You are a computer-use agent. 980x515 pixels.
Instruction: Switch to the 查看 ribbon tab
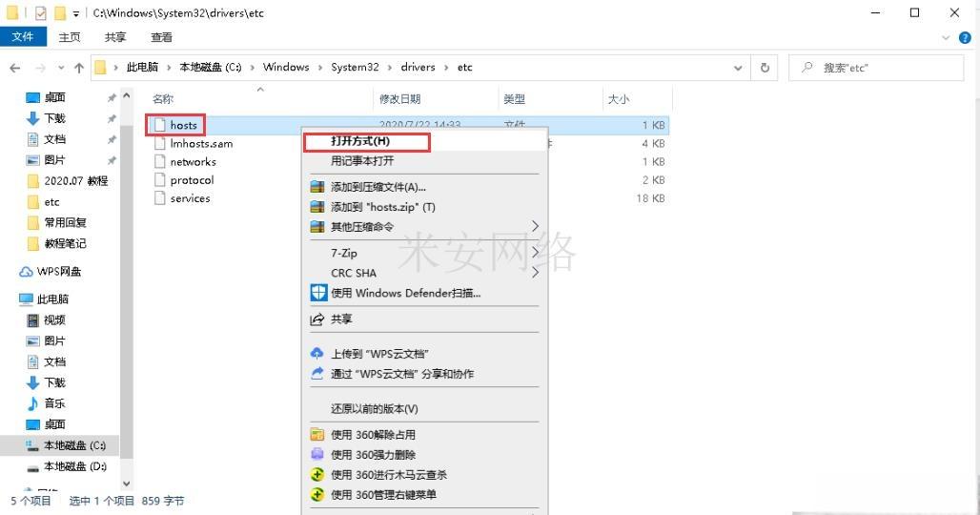point(161,37)
